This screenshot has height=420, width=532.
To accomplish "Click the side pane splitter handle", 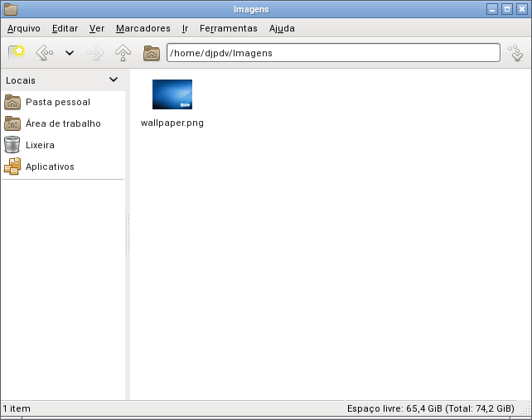I will tap(128, 234).
